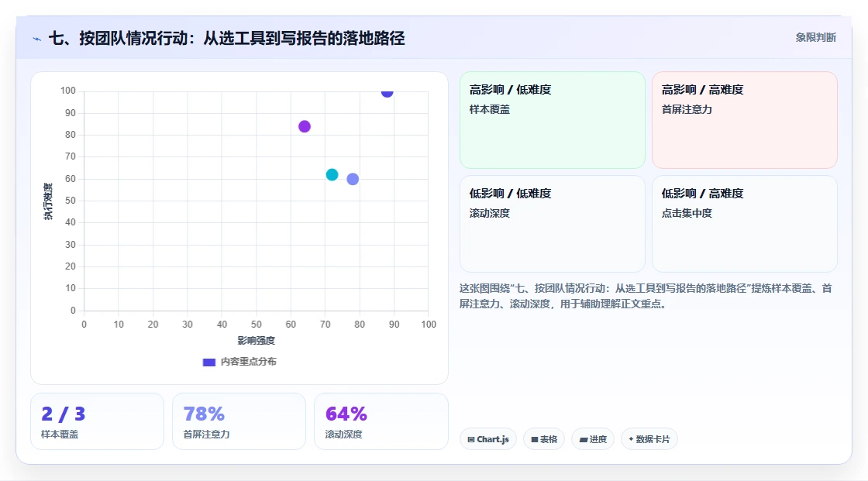Click the 首屏注意力 text in pink card
Screen dimensions: 868x481
[x=687, y=109]
